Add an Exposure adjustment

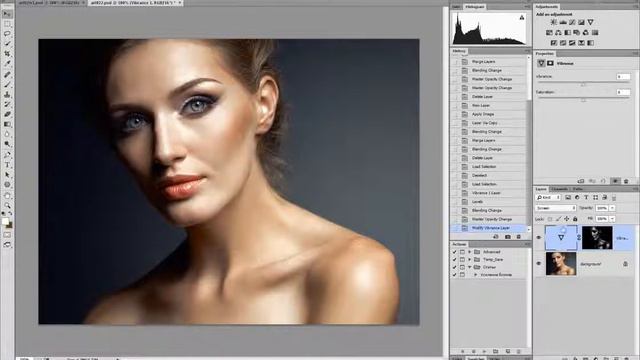[581, 22]
